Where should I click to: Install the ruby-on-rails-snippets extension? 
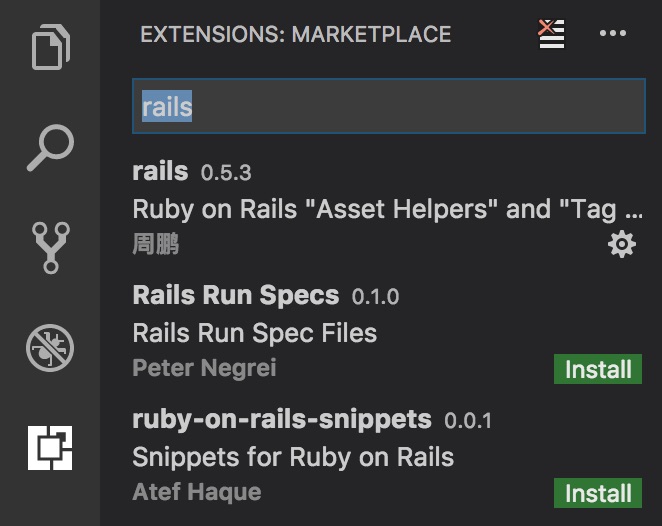(x=598, y=493)
